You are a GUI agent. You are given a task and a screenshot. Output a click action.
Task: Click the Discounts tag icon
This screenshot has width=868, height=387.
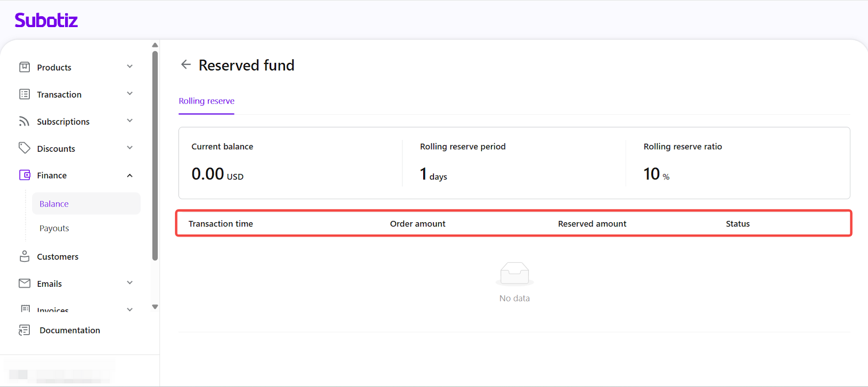pos(24,148)
